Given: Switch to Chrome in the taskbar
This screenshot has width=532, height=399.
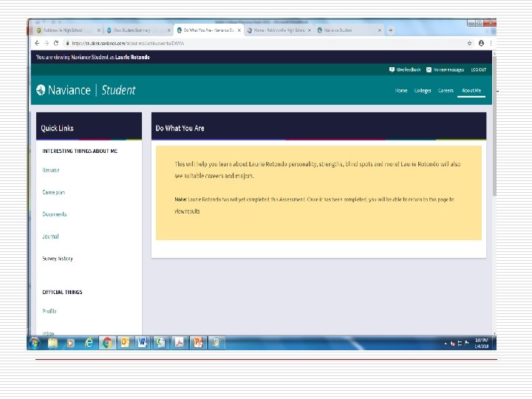Looking at the screenshot, I should tap(107, 343).
